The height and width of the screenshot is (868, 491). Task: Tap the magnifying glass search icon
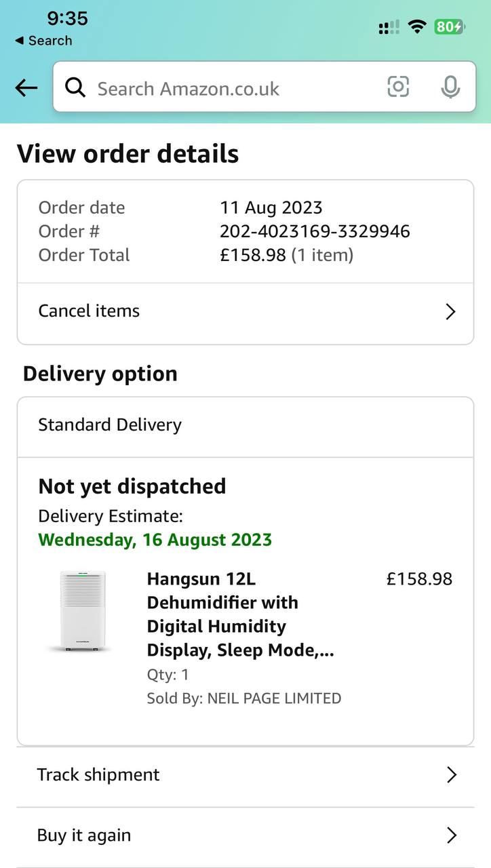(75, 87)
